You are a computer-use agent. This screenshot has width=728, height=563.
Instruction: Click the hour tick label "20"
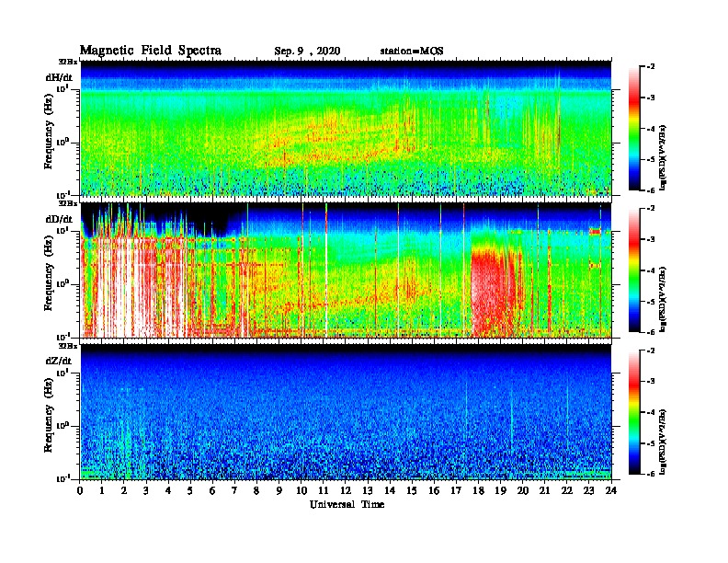tap(523, 491)
